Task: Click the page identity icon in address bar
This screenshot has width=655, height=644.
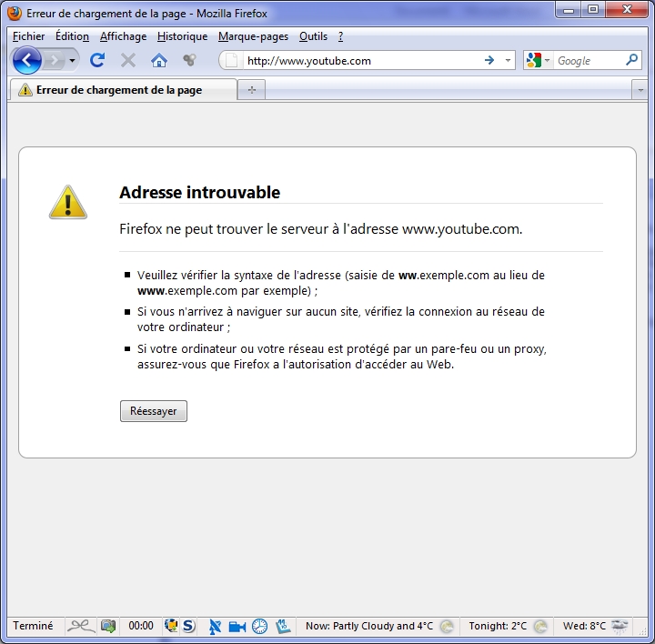Action: click(x=231, y=61)
